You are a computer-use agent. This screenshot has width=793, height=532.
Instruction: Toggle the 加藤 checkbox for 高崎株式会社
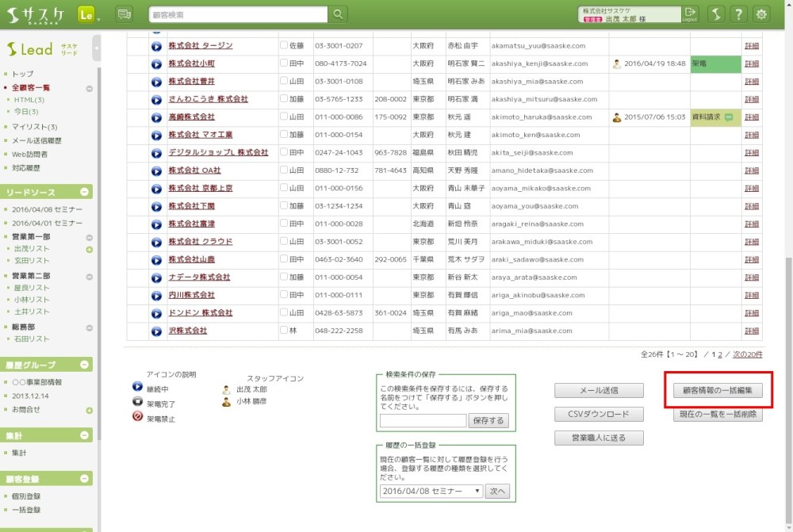coord(284,117)
